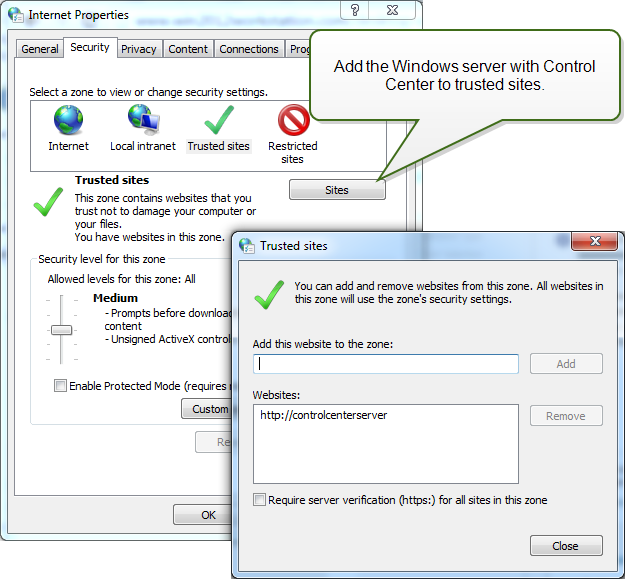Screen dimensions: 625x579
Task: Click the Trusted sites dialog title icon
Action: 245,245
